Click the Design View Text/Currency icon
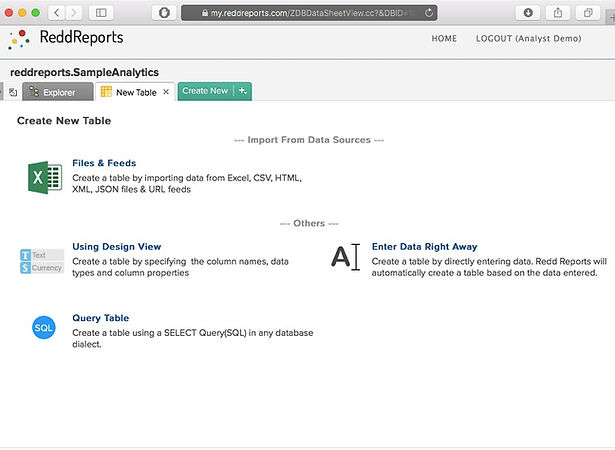This screenshot has width=615, height=450. [x=42, y=261]
